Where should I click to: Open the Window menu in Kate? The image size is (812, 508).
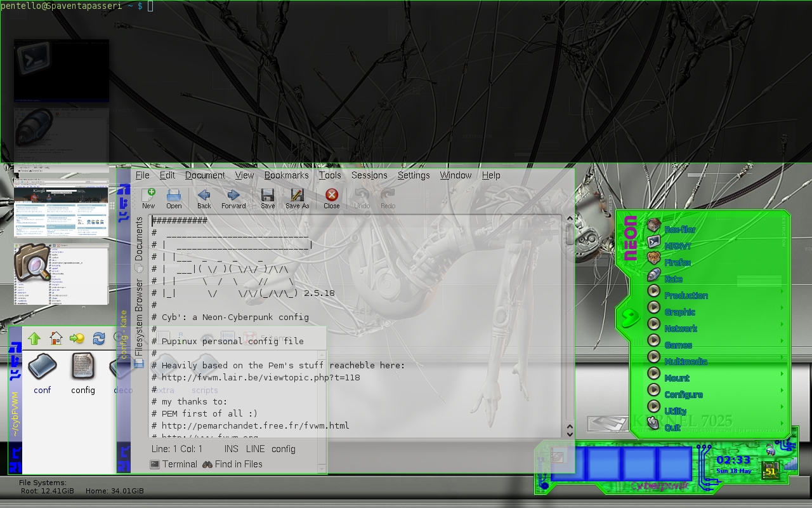click(455, 175)
